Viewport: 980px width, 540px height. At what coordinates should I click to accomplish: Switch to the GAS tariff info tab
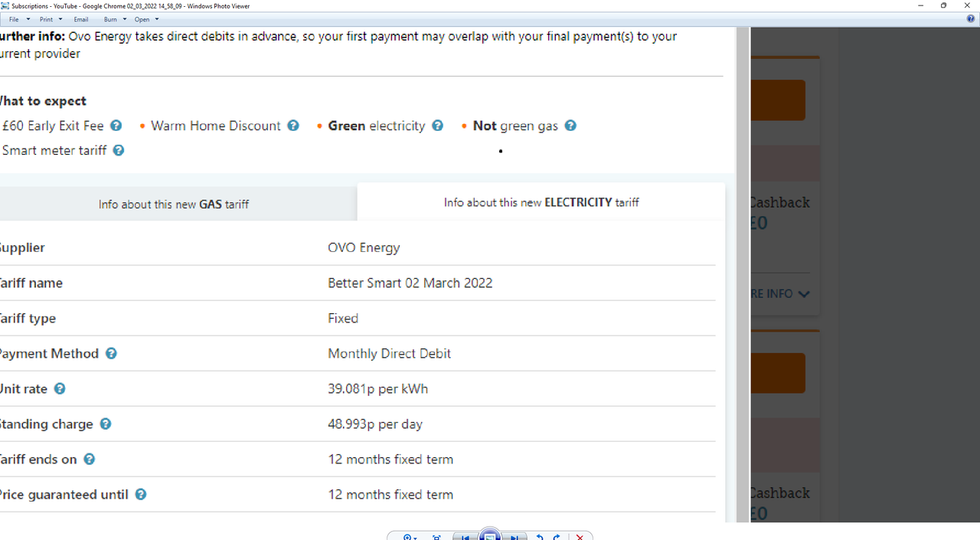[178, 204]
